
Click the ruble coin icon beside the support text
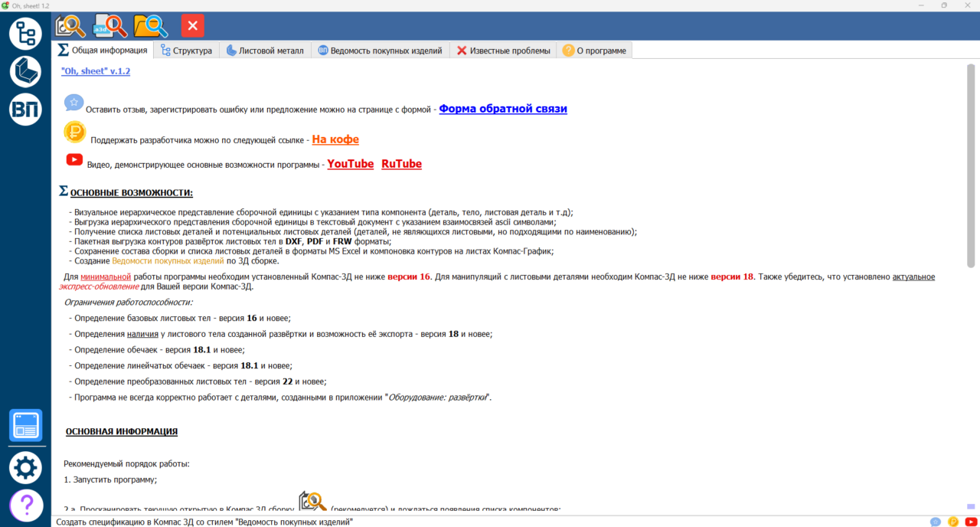(75, 133)
